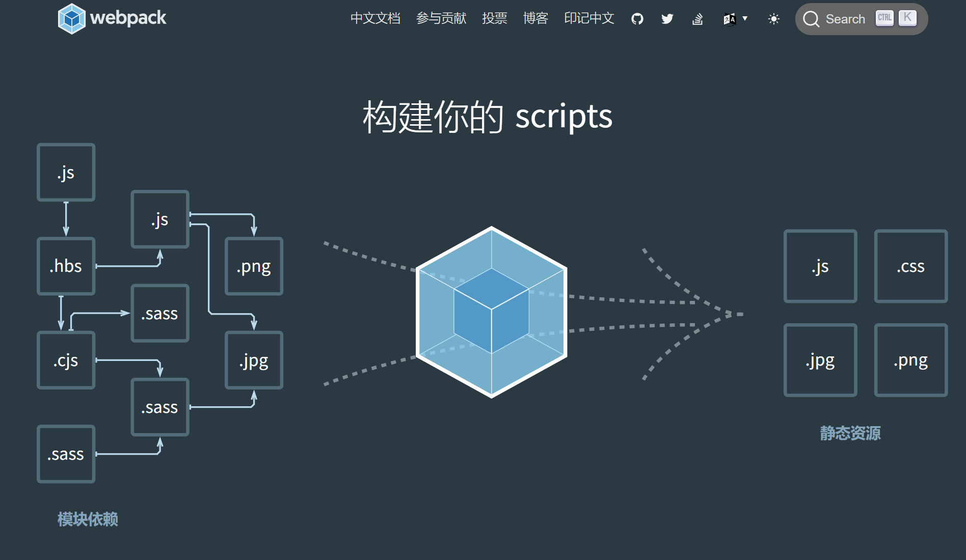966x560 pixels.
Task: Click the webpack wordmark text
Action: [128, 18]
